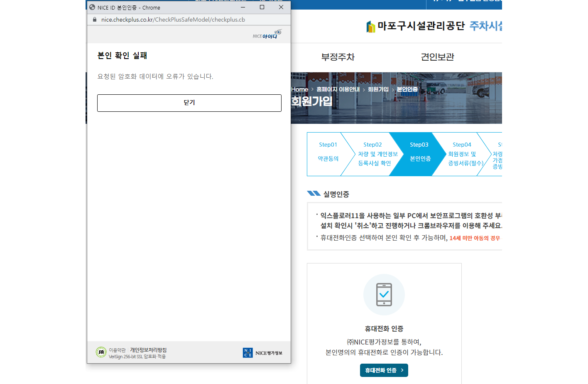
Task: Click the 마포구시설관리공단 logo
Action: coord(415,26)
